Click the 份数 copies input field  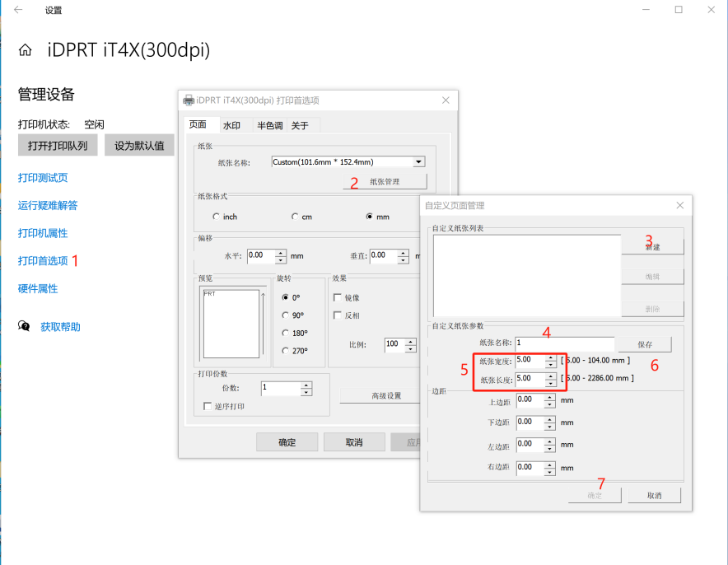click(281, 389)
